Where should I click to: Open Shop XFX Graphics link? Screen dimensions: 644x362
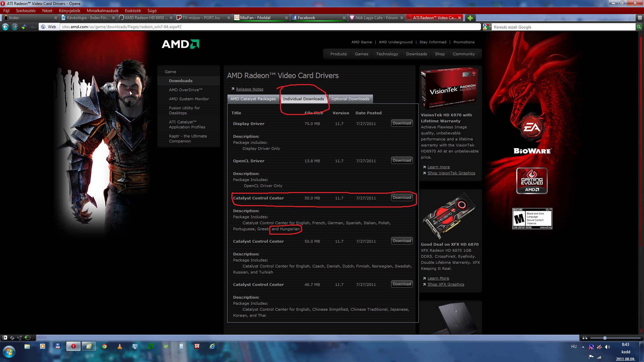[x=446, y=284]
